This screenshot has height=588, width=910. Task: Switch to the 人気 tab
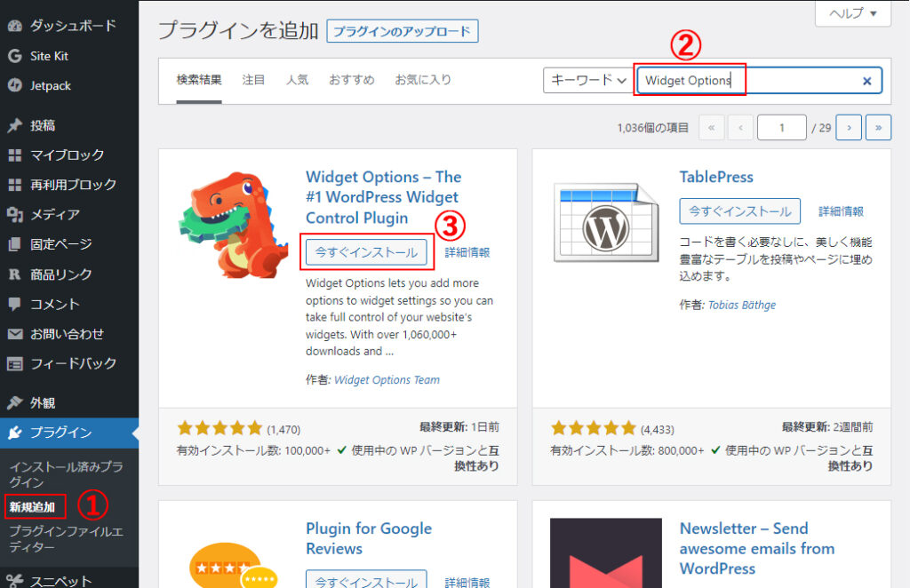coord(297,80)
